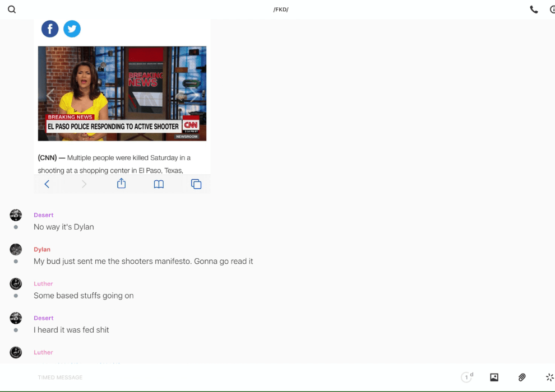Open the bookmarks book icon
The width and height of the screenshot is (555, 392).
(x=159, y=184)
